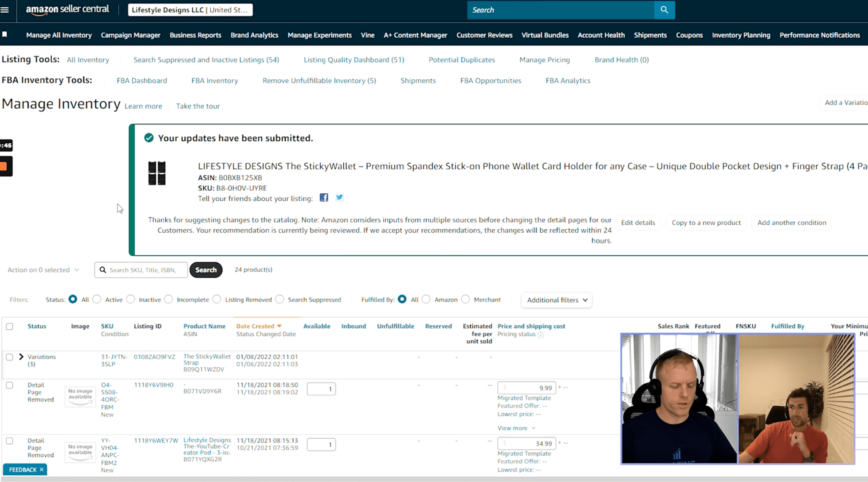Open Remove Unfulfillable Inventory (5) link
Image resolution: width=868 pixels, height=482 pixels.
(x=319, y=81)
